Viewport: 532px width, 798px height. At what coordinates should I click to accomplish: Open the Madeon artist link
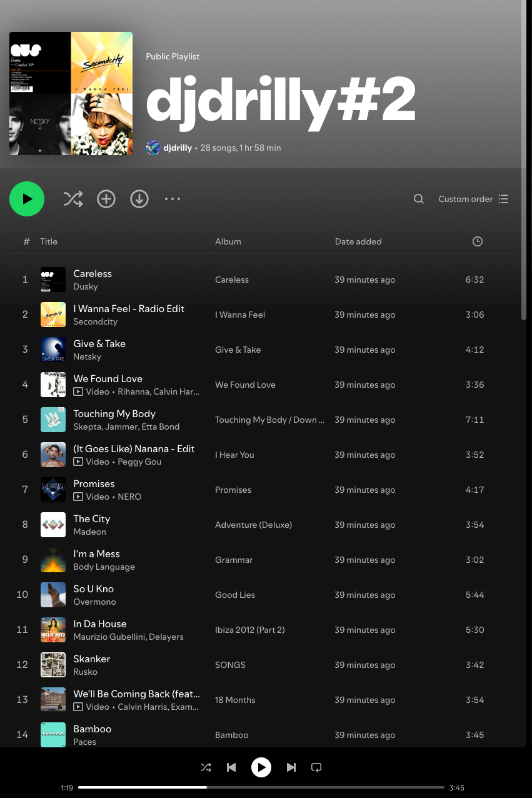[x=89, y=532]
